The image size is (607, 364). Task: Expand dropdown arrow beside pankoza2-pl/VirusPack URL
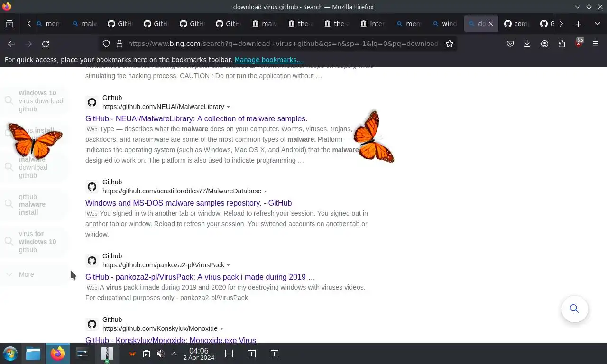pos(228,265)
